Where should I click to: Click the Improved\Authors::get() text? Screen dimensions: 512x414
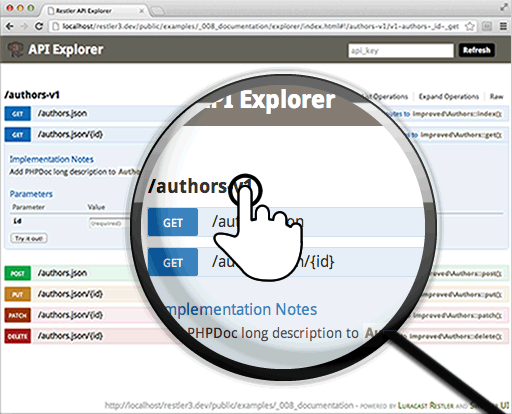[x=461, y=135]
